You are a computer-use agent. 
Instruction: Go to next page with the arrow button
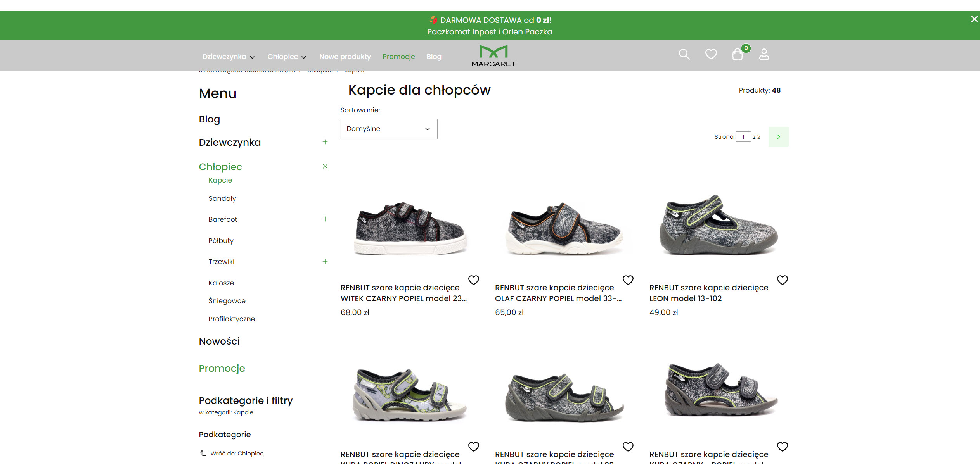pos(778,136)
